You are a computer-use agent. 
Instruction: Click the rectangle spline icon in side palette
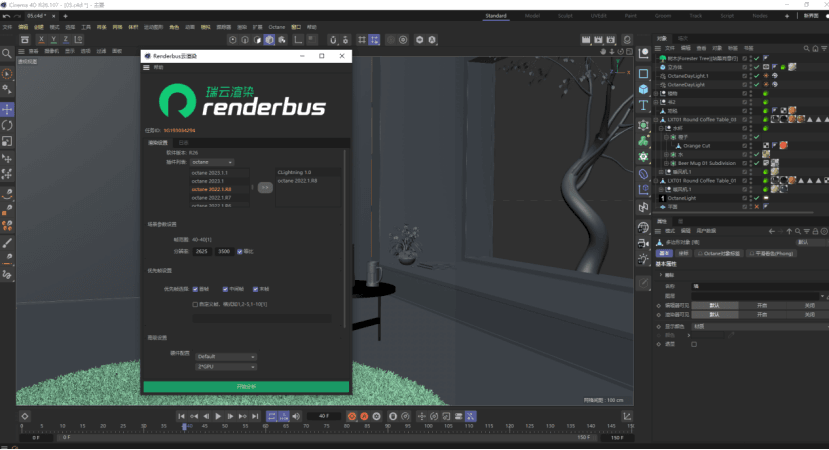point(643,74)
